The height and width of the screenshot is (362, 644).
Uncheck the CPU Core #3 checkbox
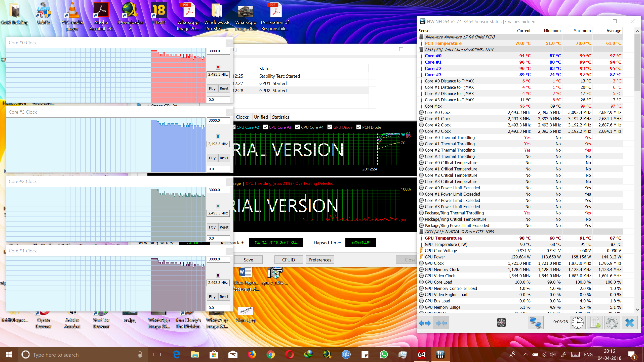pyautogui.click(x=265, y=127)
